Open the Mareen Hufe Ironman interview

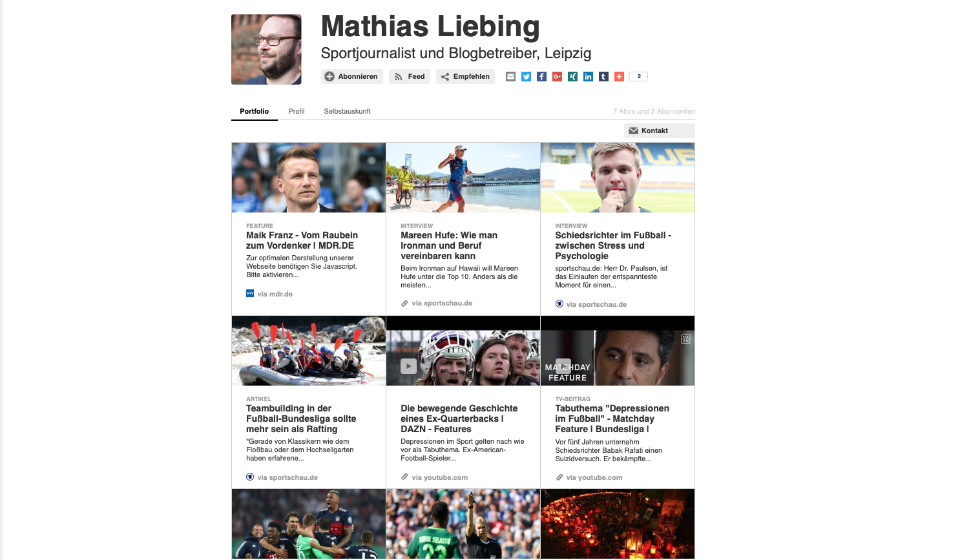449,245
